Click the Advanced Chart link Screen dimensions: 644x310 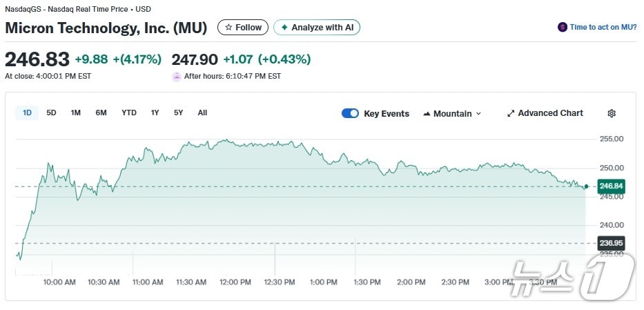pyautogui.click(x=550, y=113)
